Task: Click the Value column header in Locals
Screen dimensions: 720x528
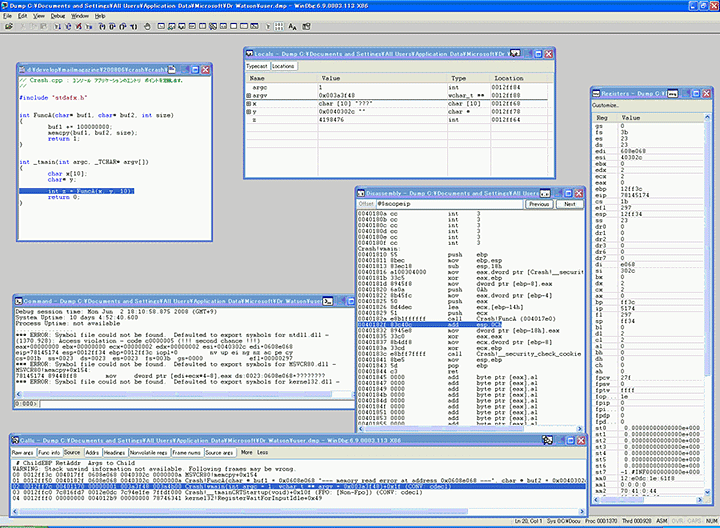Action: (382, 79)
